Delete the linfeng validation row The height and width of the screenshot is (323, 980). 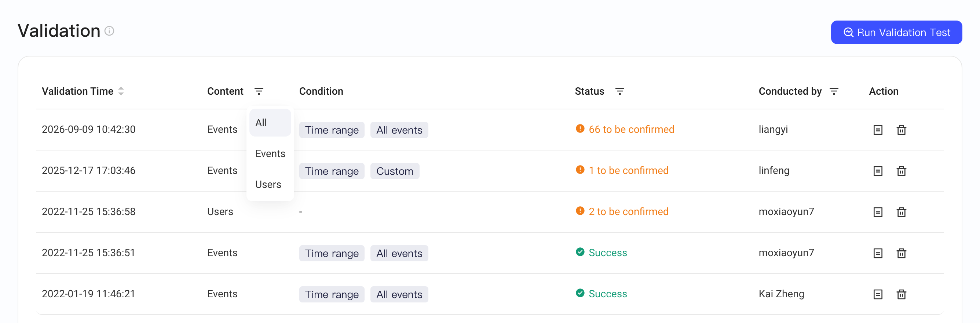[901, 171]
